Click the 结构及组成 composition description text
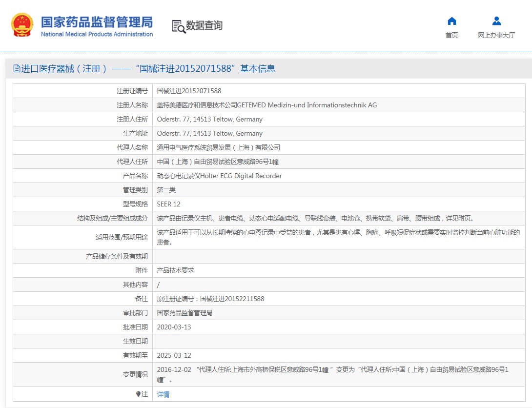This screenshot has height=408, width=532. (x=315, y=219)
